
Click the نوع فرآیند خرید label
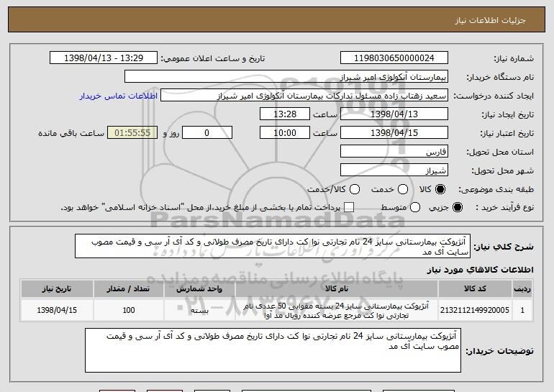coord(505,208)
